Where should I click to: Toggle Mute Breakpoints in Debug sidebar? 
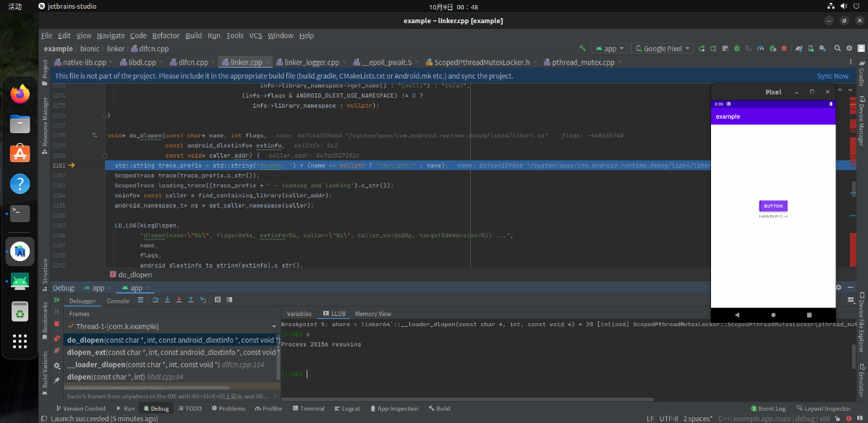coord(56,351)
